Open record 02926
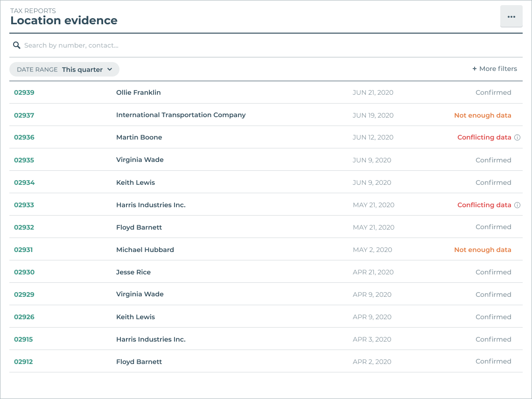 point(24,317)
